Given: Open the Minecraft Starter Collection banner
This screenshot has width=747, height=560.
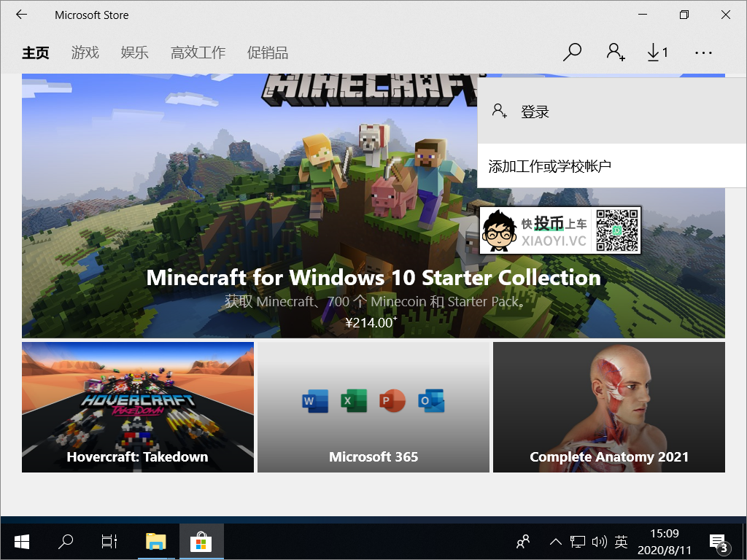Looking at the screenshot, I should (373, 206).
